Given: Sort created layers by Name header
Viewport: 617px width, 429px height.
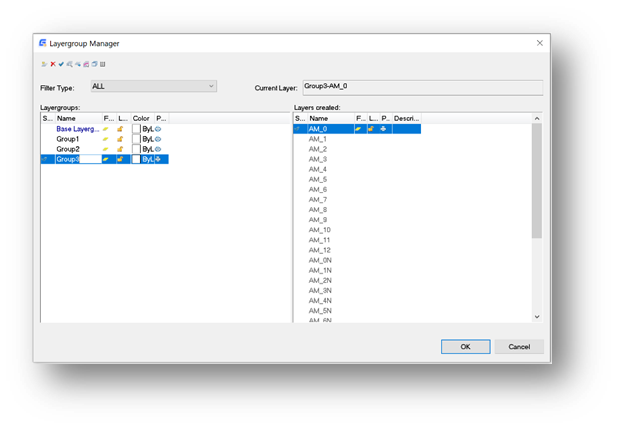Looking at the screenshot, I should tap(331, 118).
